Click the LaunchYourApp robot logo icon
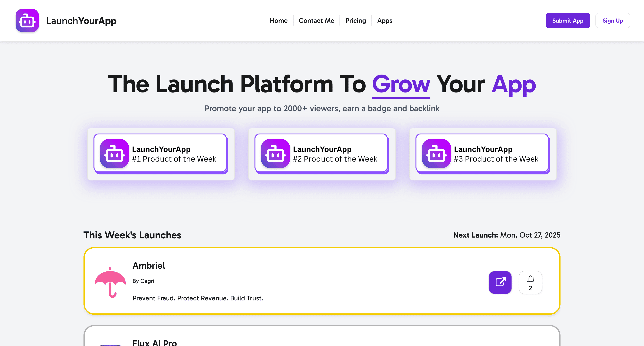 point(27,20)
